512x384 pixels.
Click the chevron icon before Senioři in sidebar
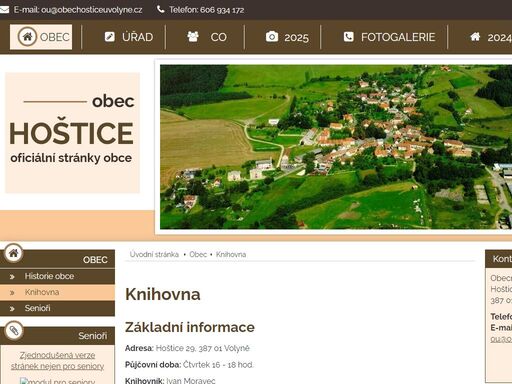pos(12,309)
